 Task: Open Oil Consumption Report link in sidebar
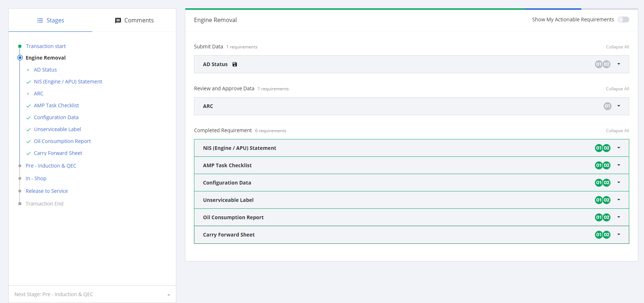click(x=62, y=141)
